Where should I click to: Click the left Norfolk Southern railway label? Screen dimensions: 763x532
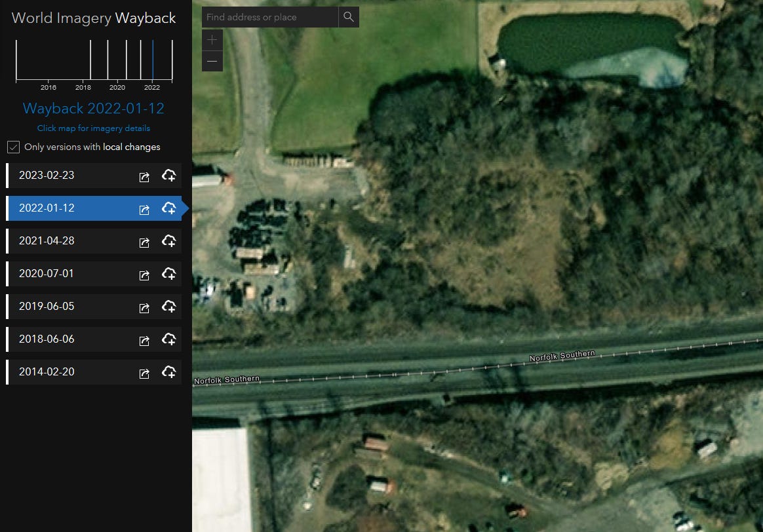(x=227, y=380)
